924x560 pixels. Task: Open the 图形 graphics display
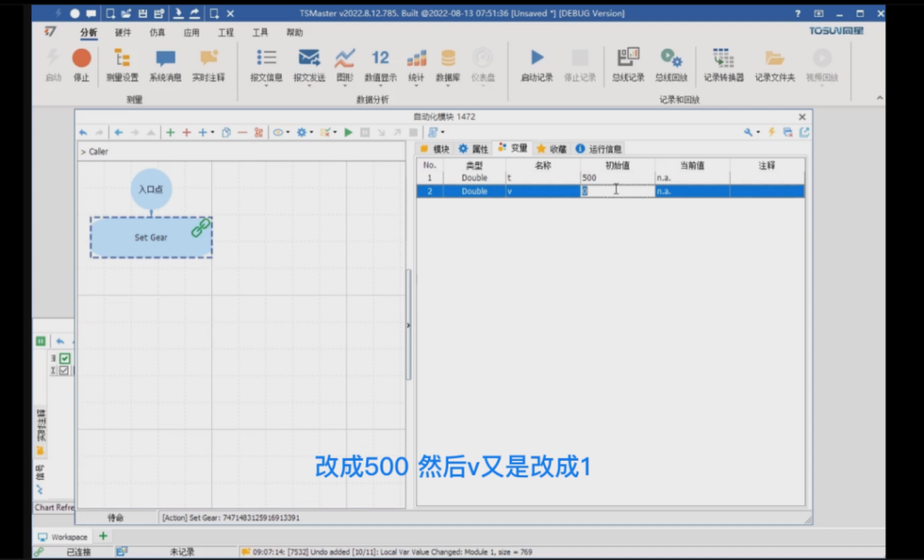[x=345, y=68]
